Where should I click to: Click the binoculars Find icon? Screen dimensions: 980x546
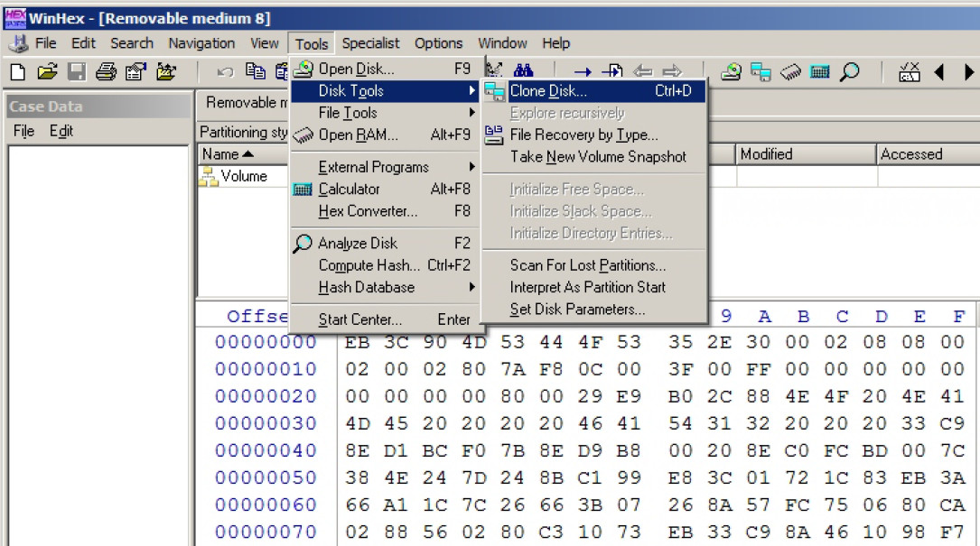click(523, 70)
